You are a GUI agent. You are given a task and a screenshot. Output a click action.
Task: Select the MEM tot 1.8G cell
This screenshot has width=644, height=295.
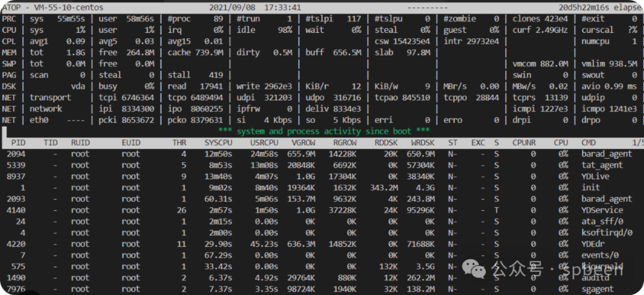(57, 53)
